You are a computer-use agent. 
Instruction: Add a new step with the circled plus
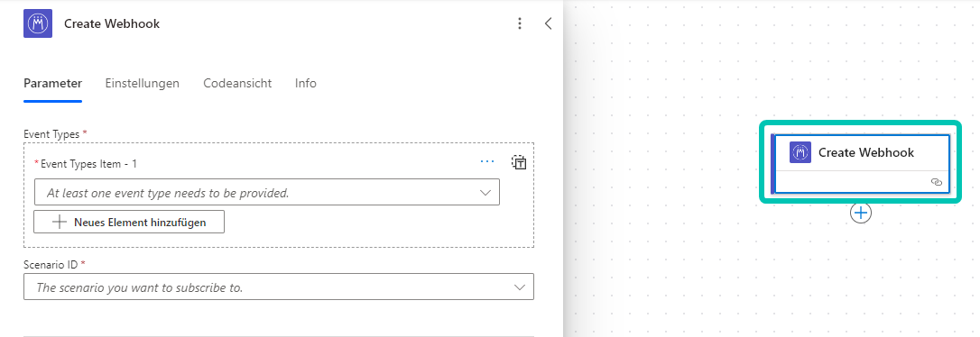(861, 213)
